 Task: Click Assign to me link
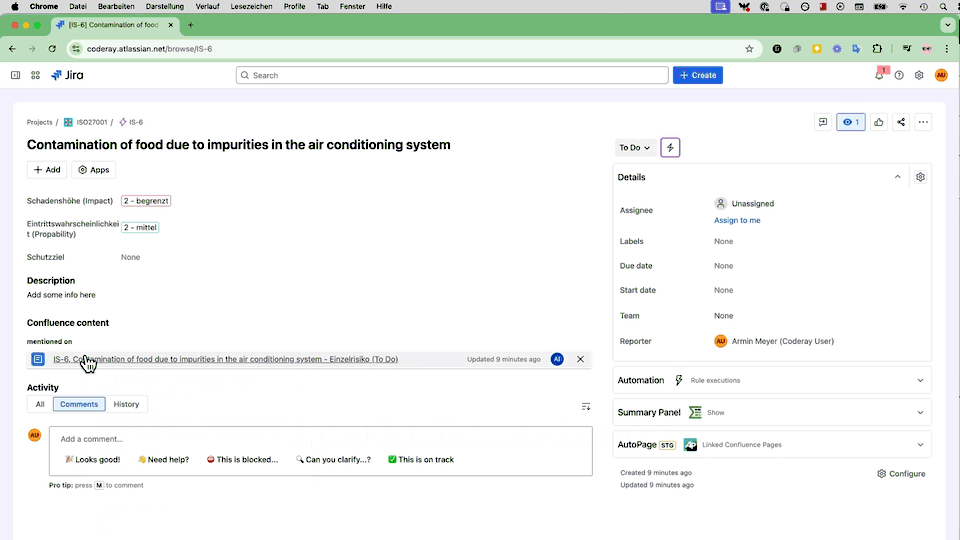737,220
